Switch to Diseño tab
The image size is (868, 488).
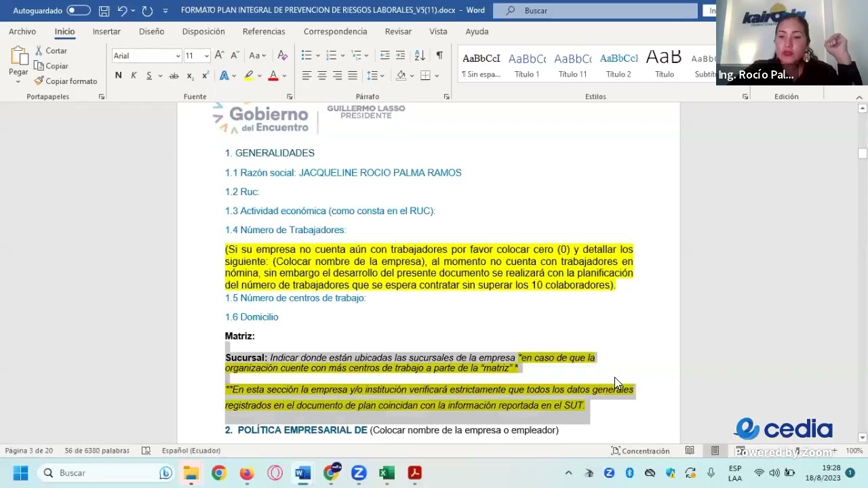pos(151,31)
